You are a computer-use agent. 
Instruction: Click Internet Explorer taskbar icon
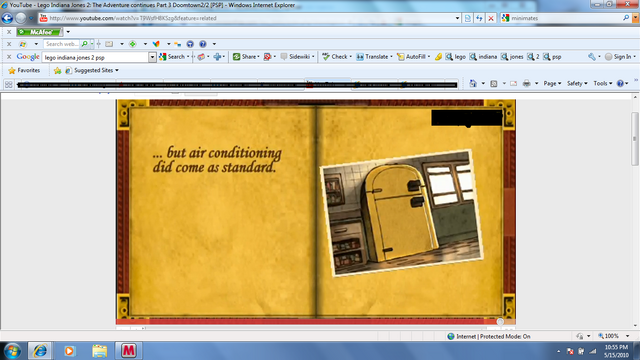coord(40,351)
